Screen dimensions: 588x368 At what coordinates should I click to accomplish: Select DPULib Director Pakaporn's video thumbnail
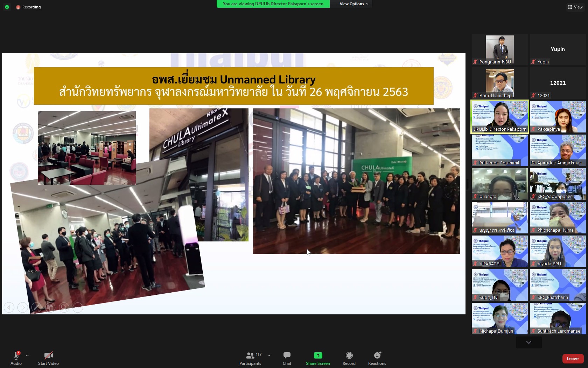coord(499,117)
